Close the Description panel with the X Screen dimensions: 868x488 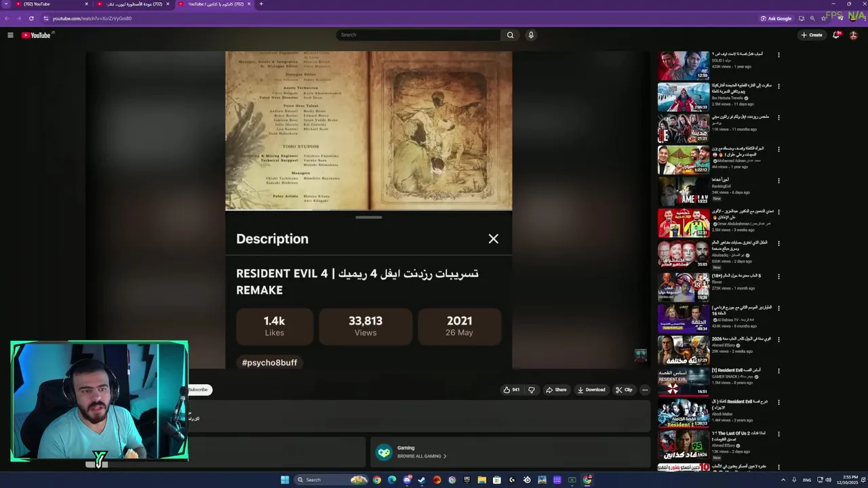click(x=494, y=239)
